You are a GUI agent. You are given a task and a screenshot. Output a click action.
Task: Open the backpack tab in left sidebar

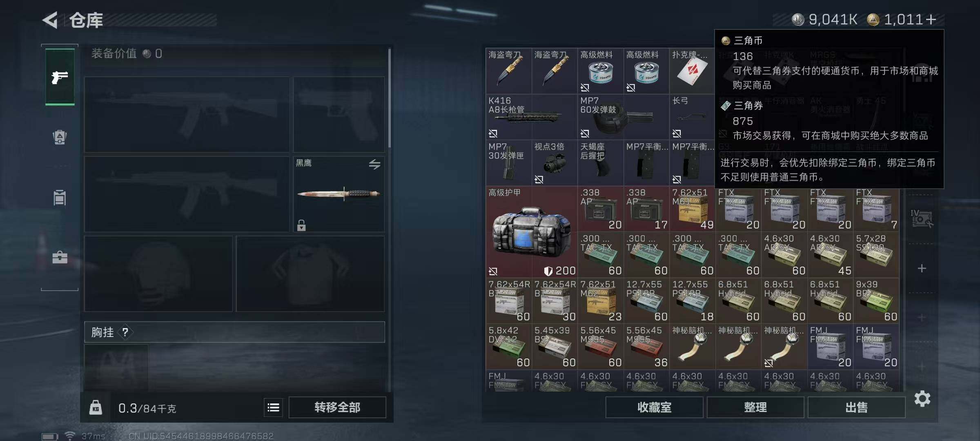point(60,137)
